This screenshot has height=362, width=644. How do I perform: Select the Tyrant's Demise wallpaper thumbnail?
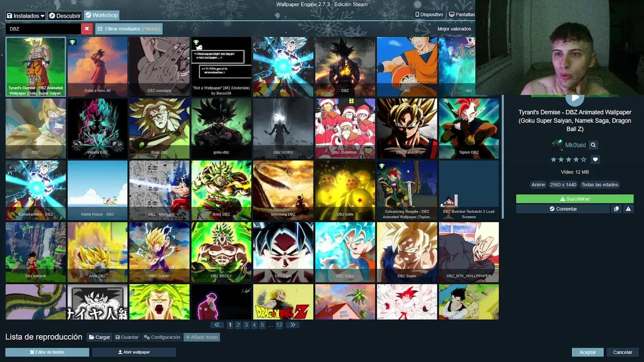(36, 66)
